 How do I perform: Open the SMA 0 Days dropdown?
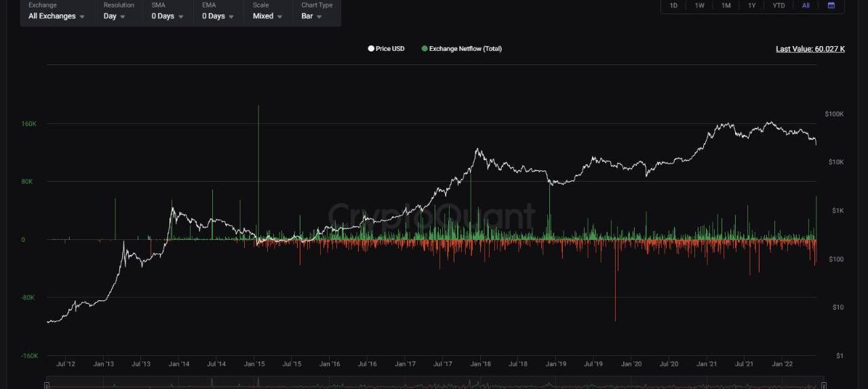point(167,16)
